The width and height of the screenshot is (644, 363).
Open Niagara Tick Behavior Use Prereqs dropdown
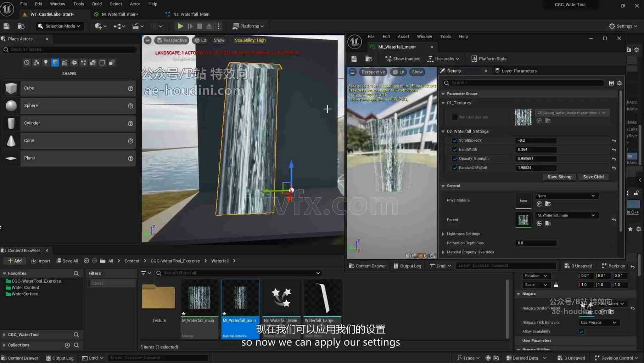599,323
